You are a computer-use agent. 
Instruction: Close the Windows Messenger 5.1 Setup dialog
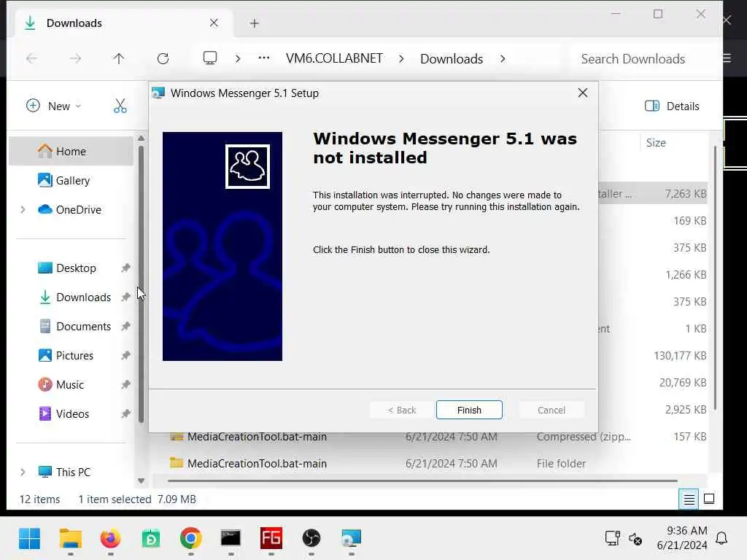click(x=583, y=93)
